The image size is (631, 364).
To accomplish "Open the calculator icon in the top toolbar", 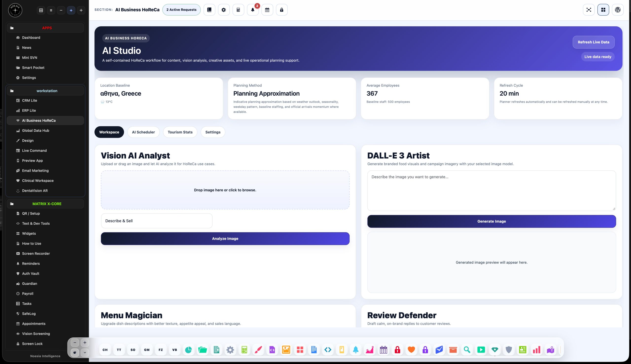I will tap(238, 10).
